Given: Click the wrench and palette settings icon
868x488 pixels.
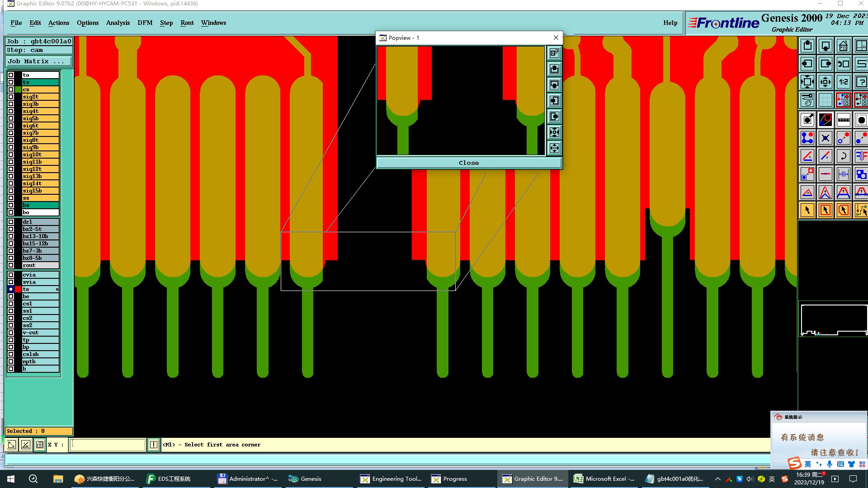Looking at the screenshot, I should point(807,100).
